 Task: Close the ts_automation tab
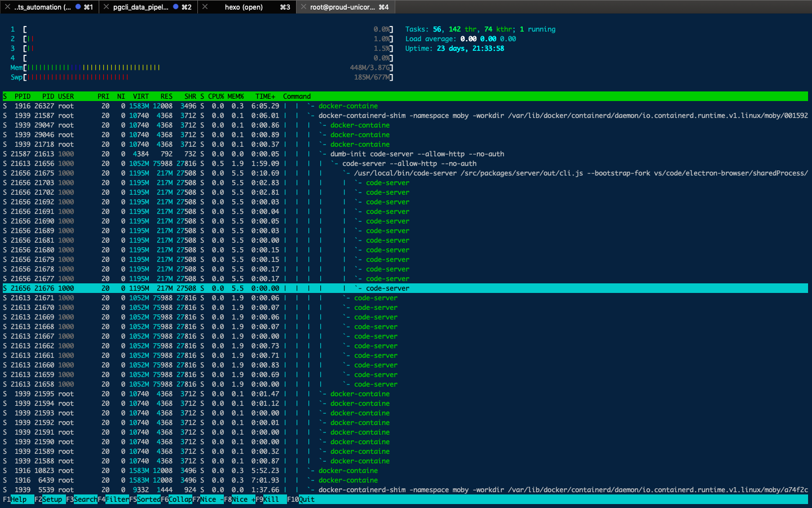tap(7, 7)
